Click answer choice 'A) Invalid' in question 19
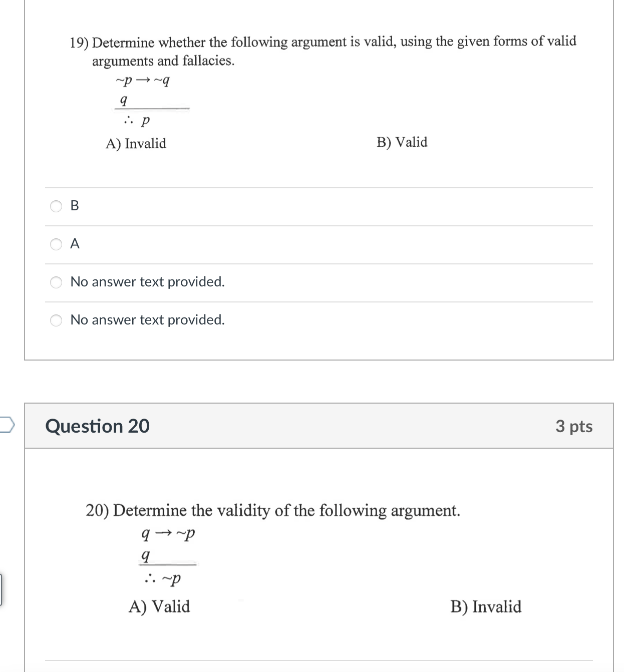 tap(136, 144)
